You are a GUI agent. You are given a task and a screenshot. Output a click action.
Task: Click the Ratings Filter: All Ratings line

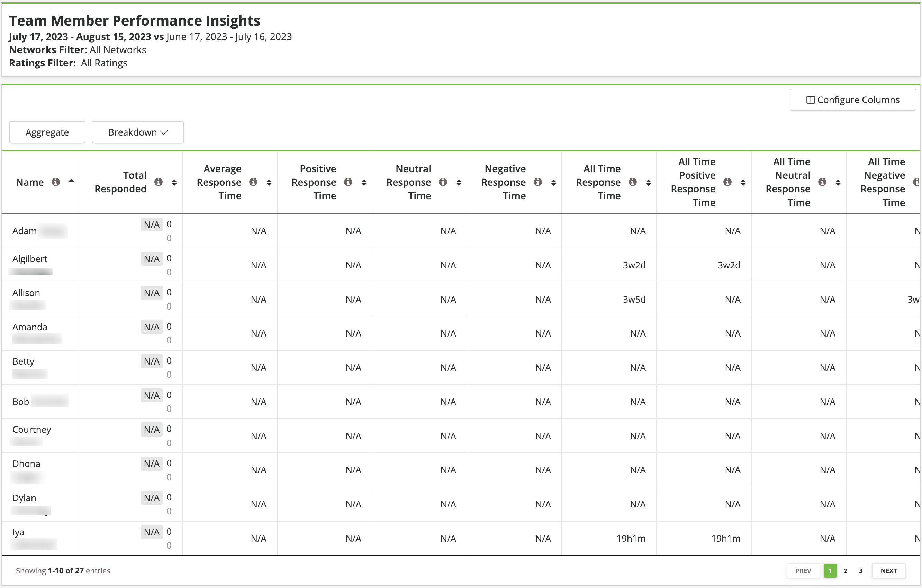(68, 63)
